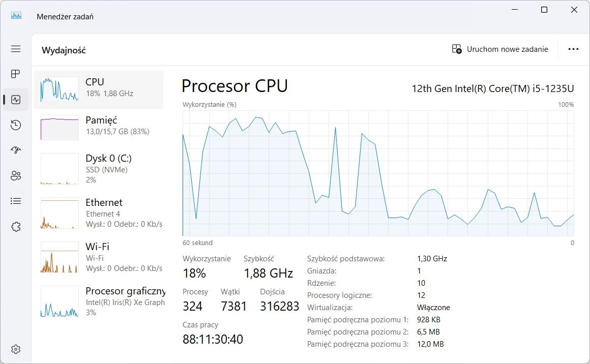Open the more options (...) menu
The height and width of the screenshot is (364, 590).
pyautogui.click(x=574, y=49)
